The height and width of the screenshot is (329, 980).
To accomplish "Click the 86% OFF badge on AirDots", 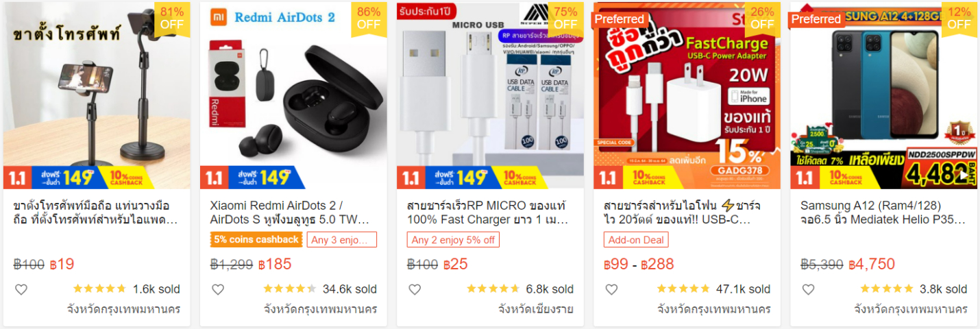I will coord(369,19).
